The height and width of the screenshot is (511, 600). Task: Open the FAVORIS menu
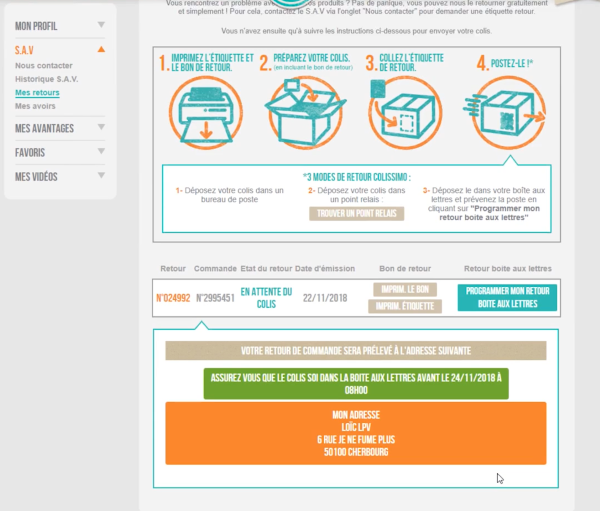[30, 153]
